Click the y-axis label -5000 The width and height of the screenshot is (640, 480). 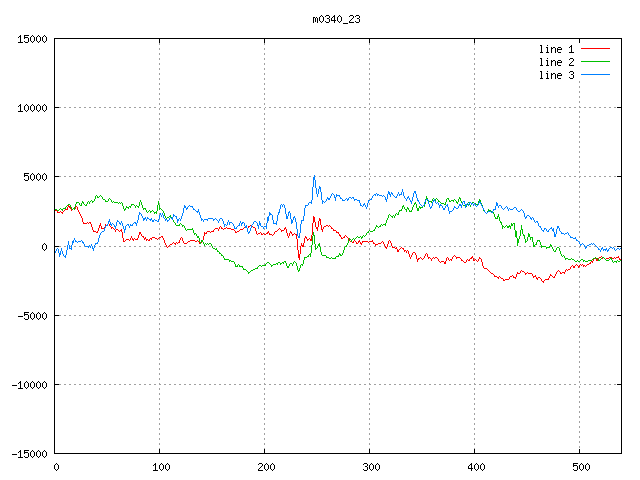click(x=32, y=316)
